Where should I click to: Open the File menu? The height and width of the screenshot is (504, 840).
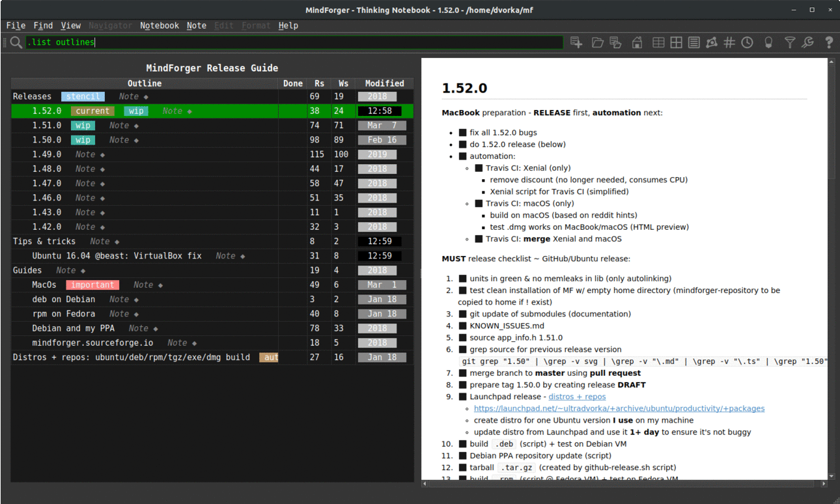click(16, 25)
